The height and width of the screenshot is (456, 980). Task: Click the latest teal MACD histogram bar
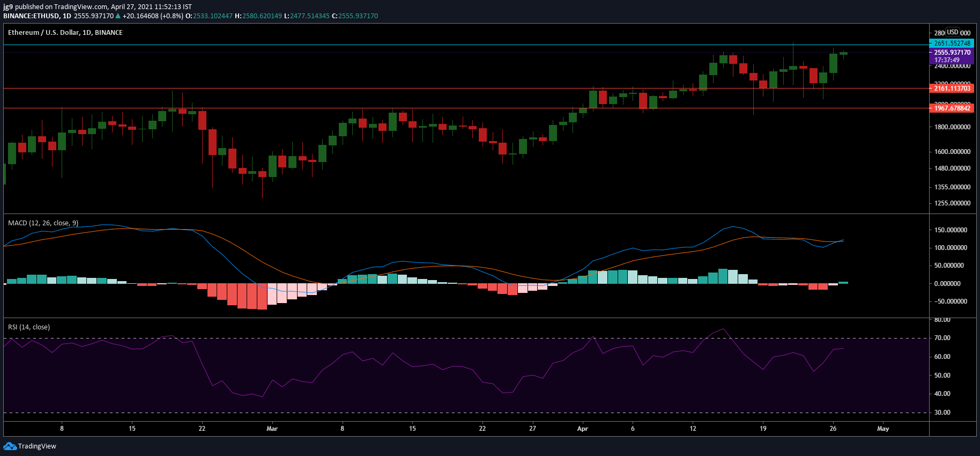coord(843,282)
